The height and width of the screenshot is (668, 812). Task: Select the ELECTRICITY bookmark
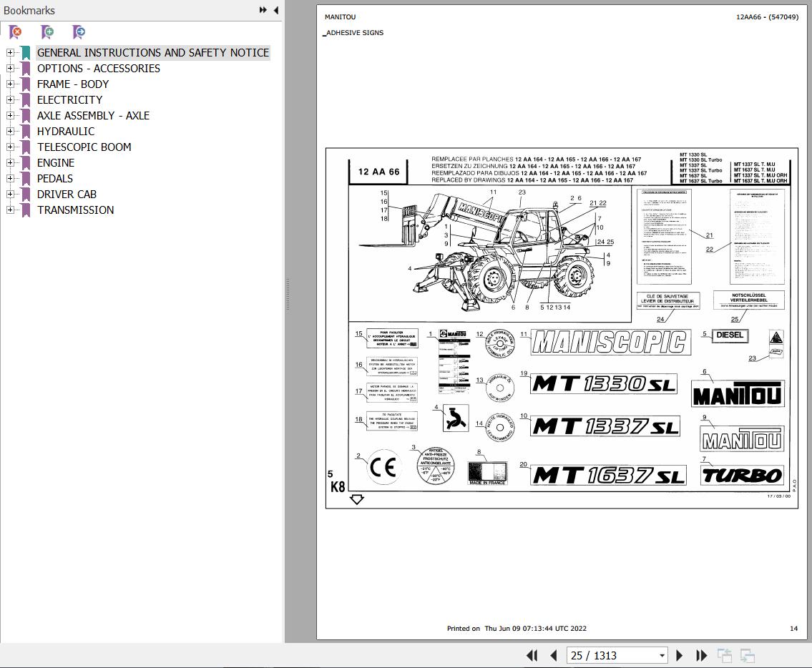pos(69,100)
